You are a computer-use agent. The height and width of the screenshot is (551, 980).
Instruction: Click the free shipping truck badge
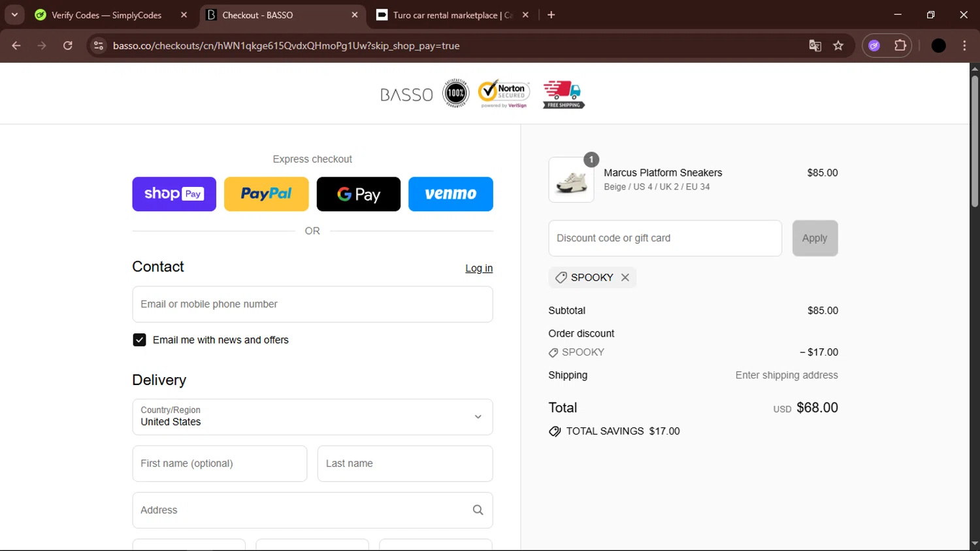pos(563,94)
